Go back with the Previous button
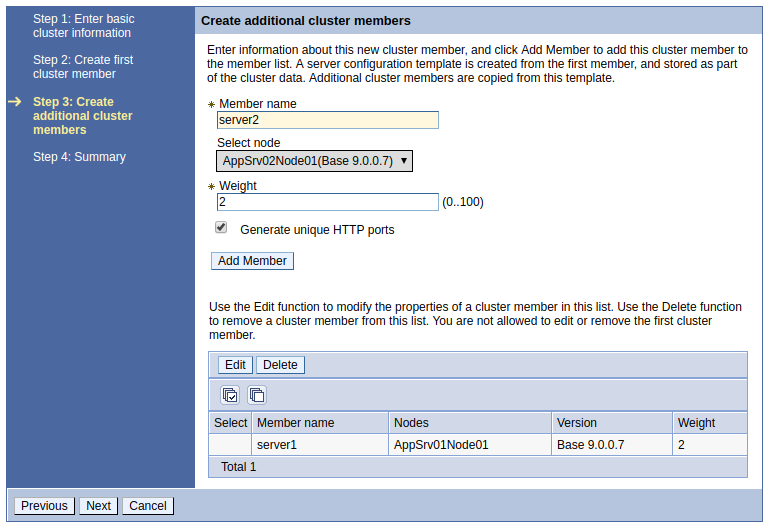766x527 pixels. [44, 506]
